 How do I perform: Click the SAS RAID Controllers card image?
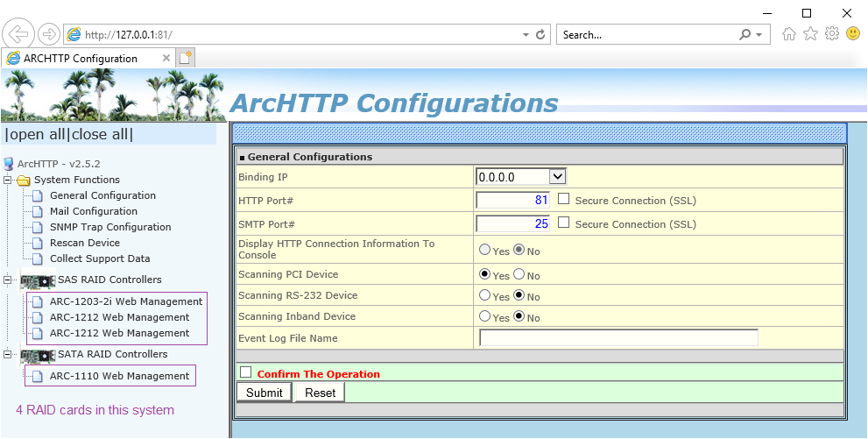39,280
